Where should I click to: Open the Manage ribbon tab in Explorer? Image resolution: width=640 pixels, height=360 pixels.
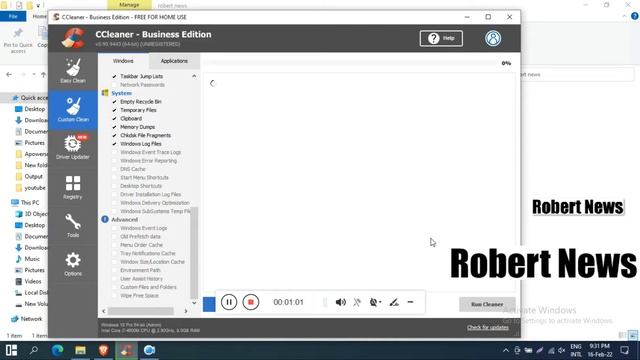(129, 5)
